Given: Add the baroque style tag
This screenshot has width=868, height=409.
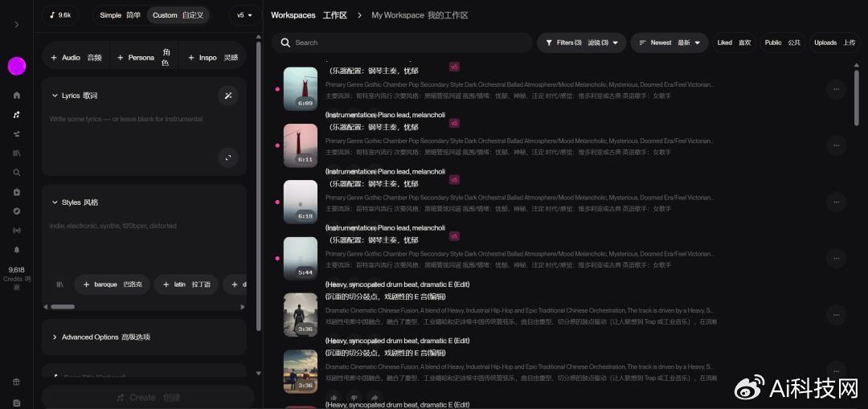Looking at the screenshot, I should tap(112, 284).
